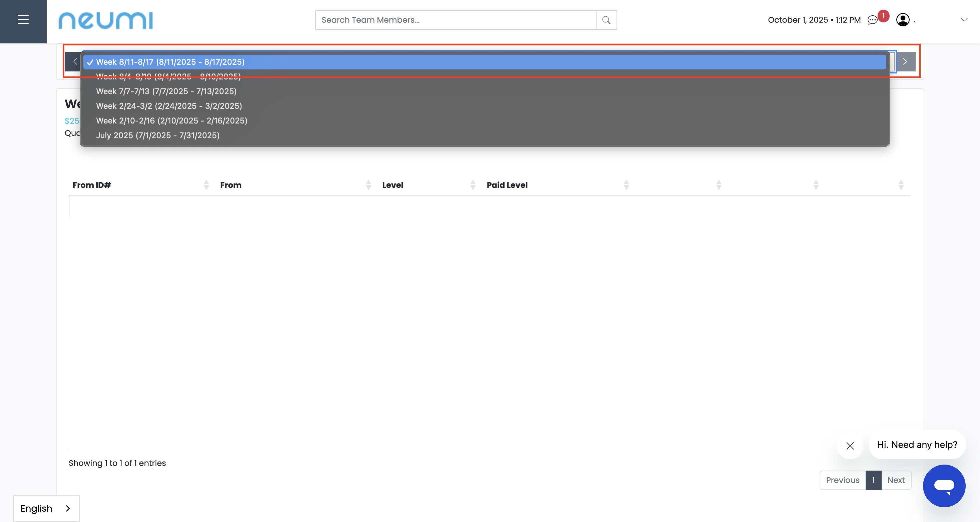Sort the table by the Paid Level column
This screenshot has width=980, height=522.
point(507,185)
